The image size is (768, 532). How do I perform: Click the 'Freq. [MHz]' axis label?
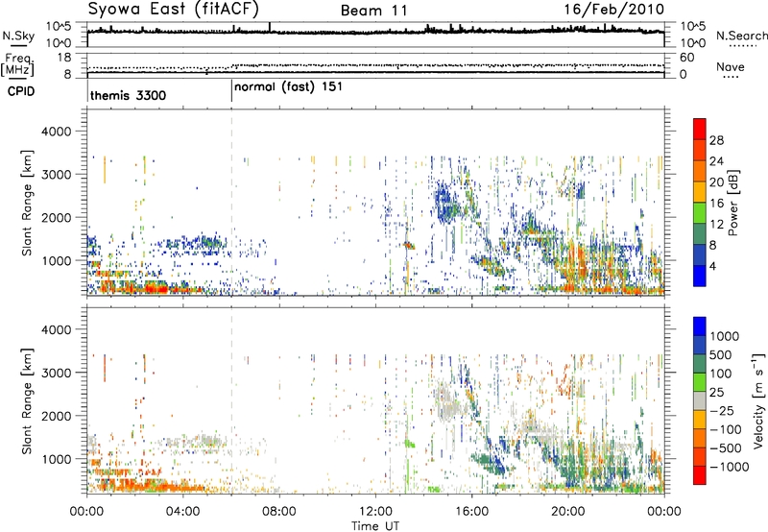[17, 65]
